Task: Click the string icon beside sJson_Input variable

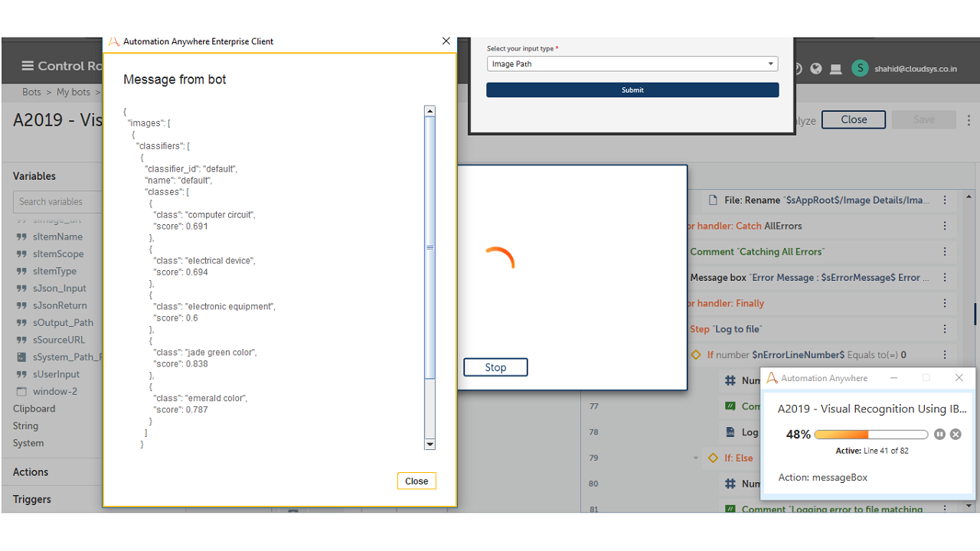Action: coord(21,289)
